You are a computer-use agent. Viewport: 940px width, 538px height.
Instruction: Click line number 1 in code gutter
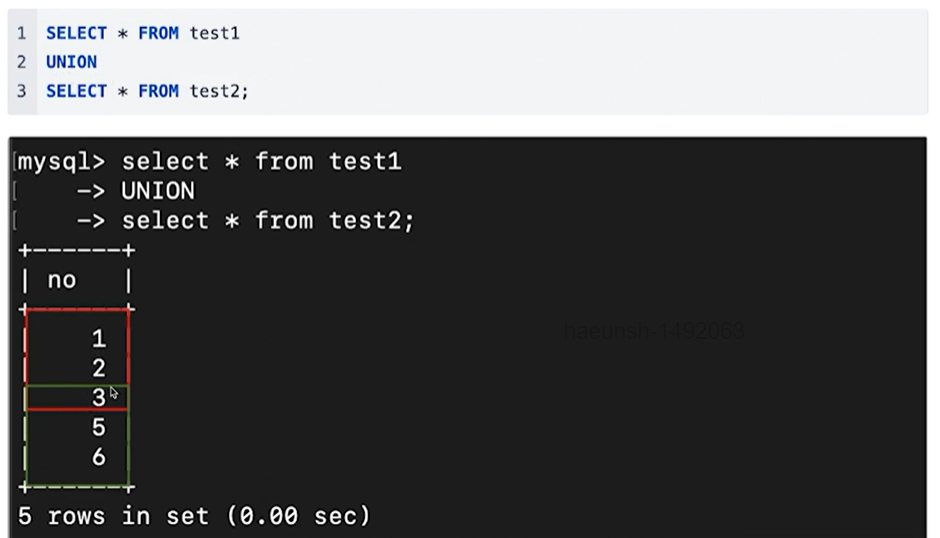(22, 33)
